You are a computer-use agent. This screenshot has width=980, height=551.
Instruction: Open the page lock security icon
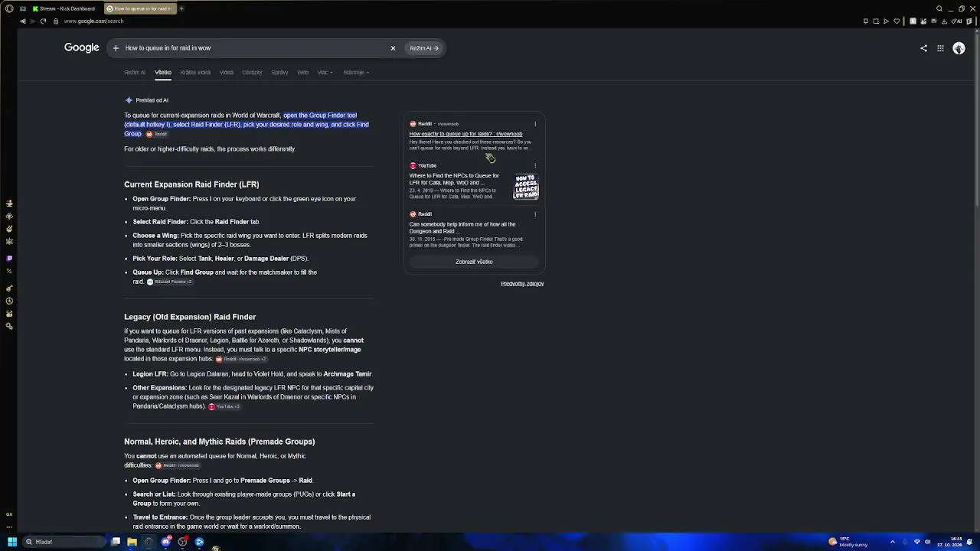pyautogui.click(x=55, y=21)
